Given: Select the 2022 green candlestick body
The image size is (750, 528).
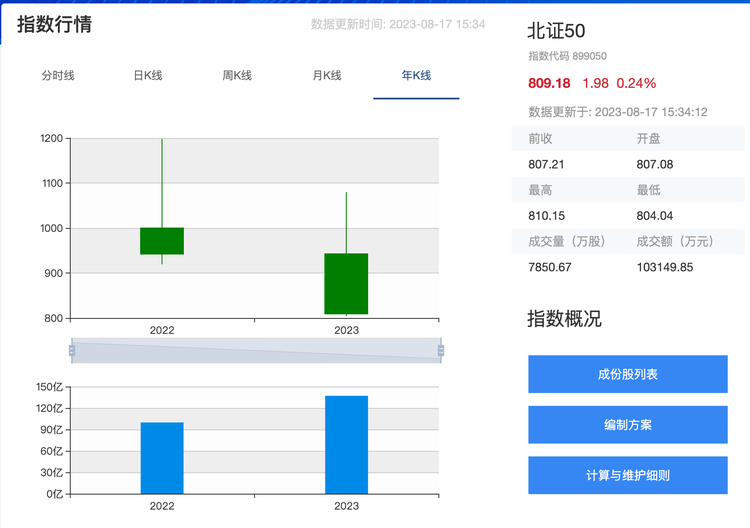Looking at the screenshot, I should tap(162, 241).
